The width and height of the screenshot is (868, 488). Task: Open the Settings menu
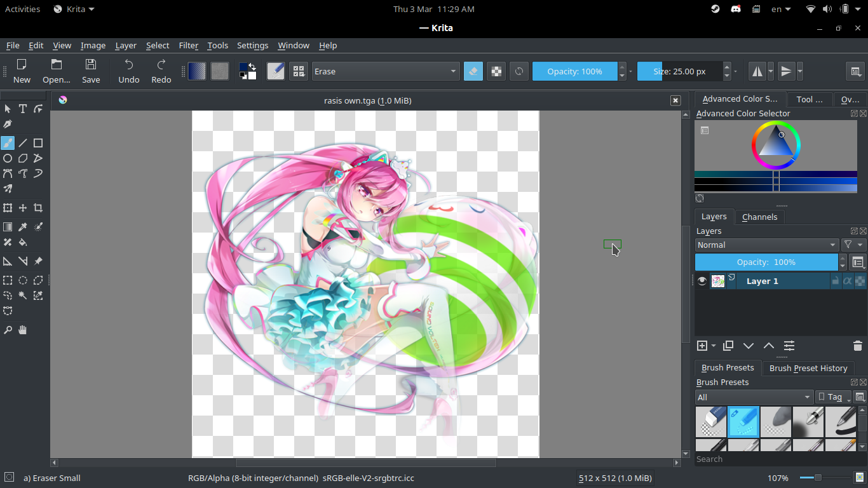click(253, 45)
